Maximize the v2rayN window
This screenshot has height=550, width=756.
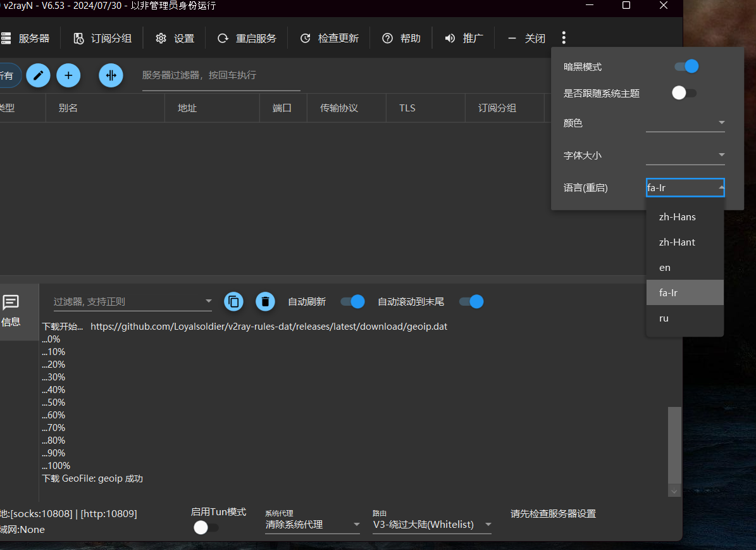pos(626,5)
